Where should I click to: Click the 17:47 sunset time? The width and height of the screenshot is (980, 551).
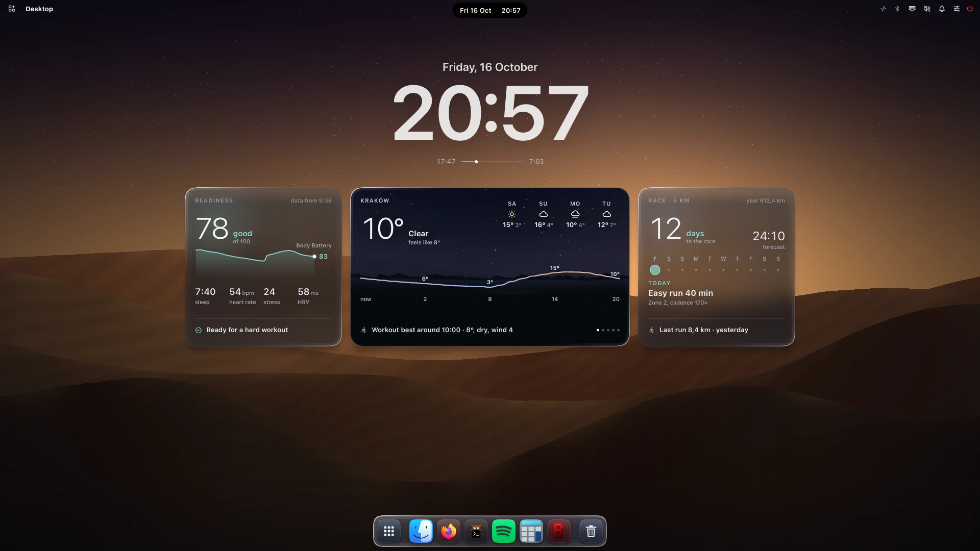pos(446,161)
